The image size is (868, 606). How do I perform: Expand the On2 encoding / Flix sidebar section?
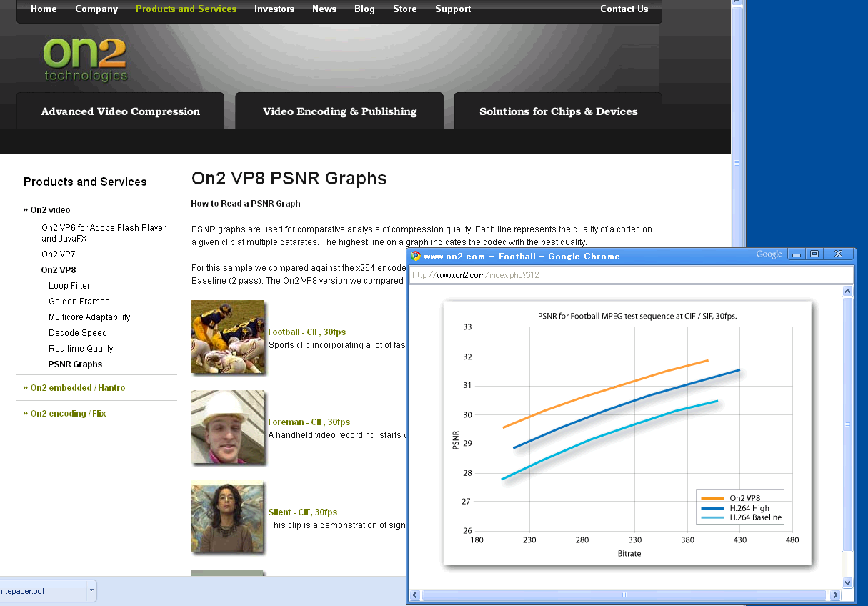(65, 414)
